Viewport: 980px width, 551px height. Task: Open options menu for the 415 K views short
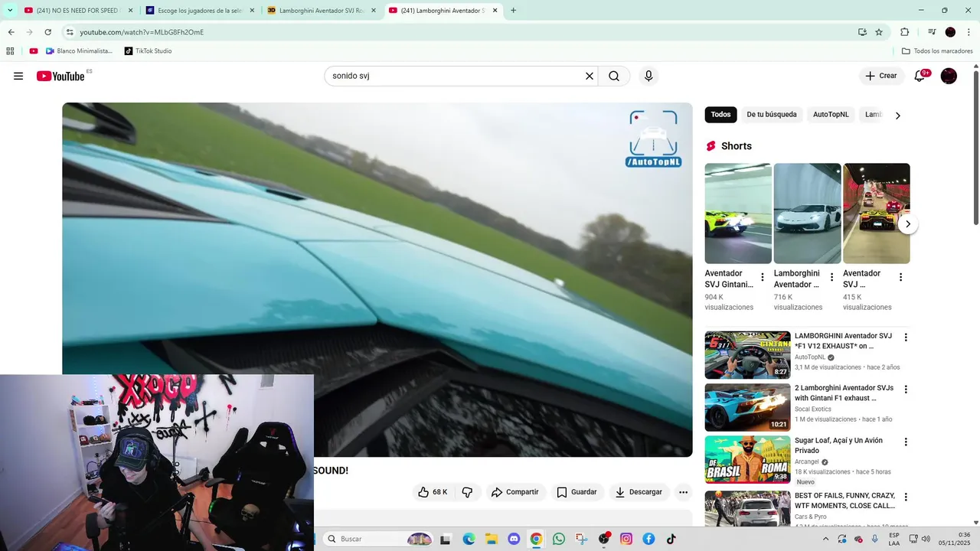(x=900, y=277)
